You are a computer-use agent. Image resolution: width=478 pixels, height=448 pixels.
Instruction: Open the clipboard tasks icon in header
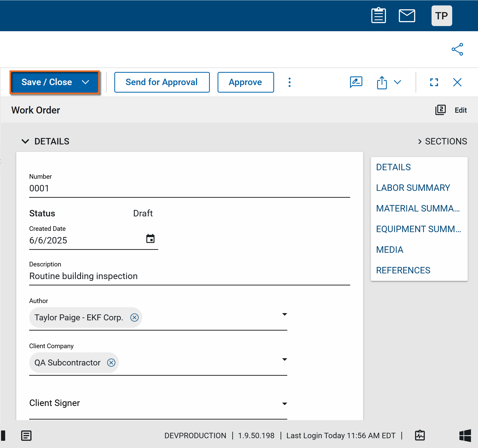pos(378,16)
